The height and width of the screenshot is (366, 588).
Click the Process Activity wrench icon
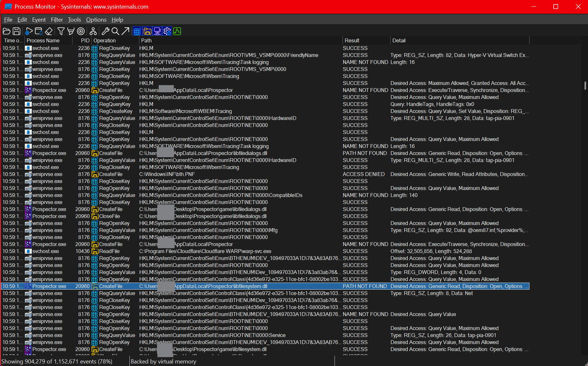106,31
